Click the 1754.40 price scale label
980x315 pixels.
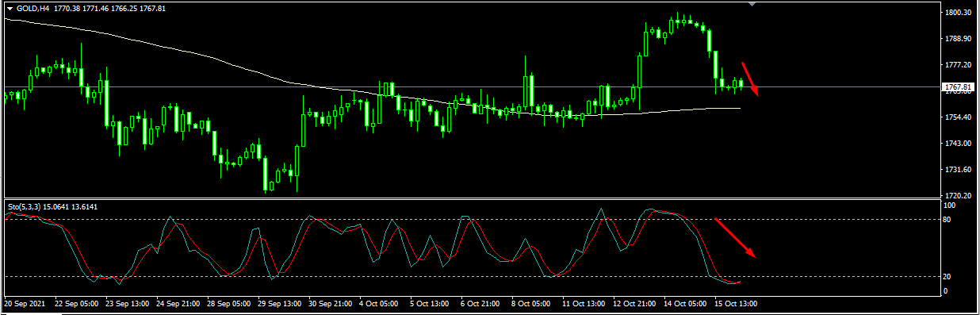(959, 117)
